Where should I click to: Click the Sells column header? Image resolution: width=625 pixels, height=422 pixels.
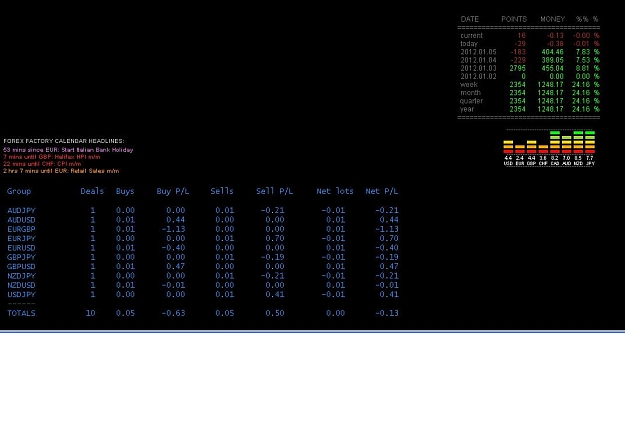[x=222, y=191]
